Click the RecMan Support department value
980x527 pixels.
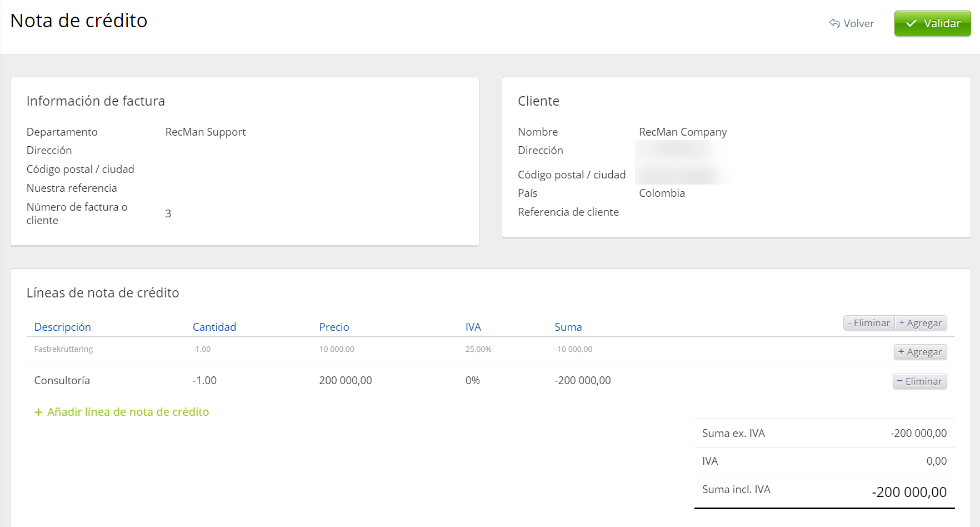206,132
